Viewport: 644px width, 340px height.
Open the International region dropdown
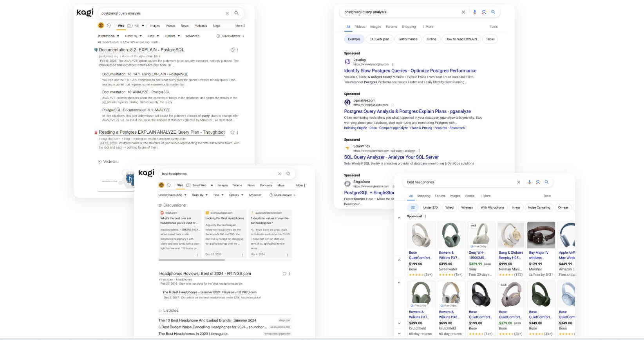click(x=109, y=36)
